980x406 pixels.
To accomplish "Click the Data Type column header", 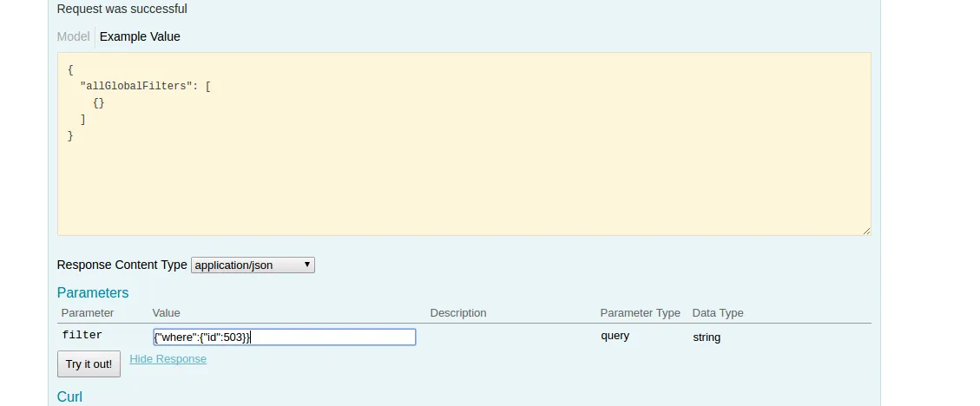I will click(x=718, y=312).
